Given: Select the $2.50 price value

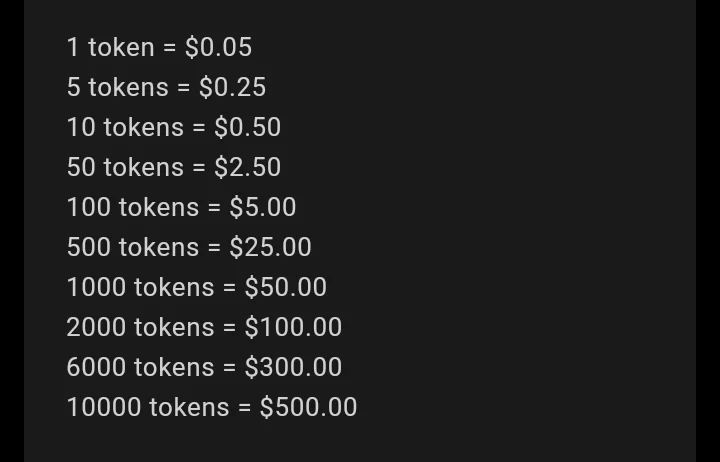Looking at the screenshot, I should 247,167.
